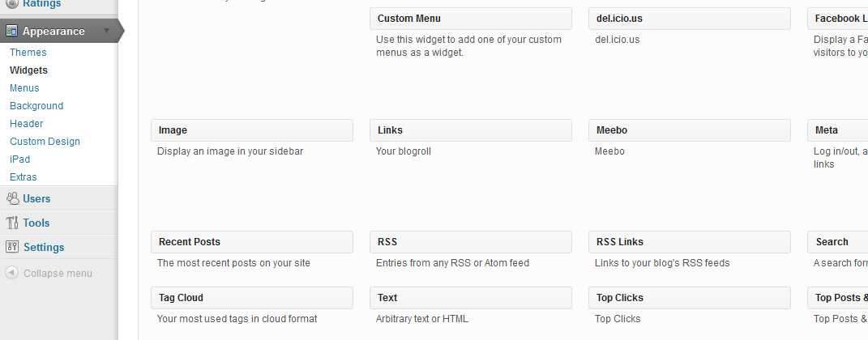Click the Tools menu icon
Screen dimensions: 868x340
click(12, 223)
